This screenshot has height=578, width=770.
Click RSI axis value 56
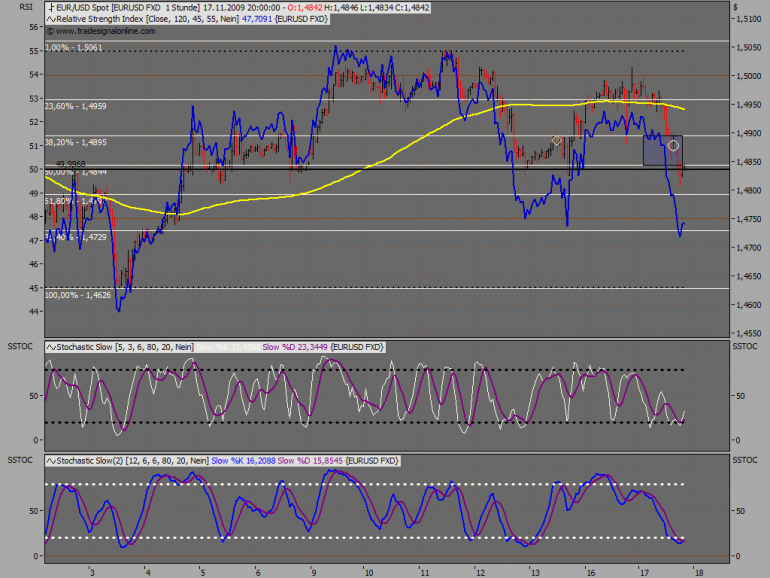click(x=34, y=27)
